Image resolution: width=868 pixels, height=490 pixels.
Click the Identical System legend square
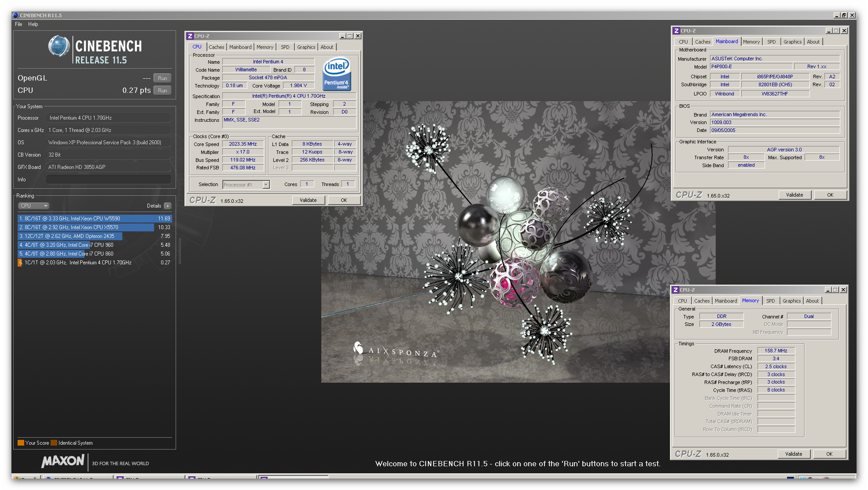point(54,443)
